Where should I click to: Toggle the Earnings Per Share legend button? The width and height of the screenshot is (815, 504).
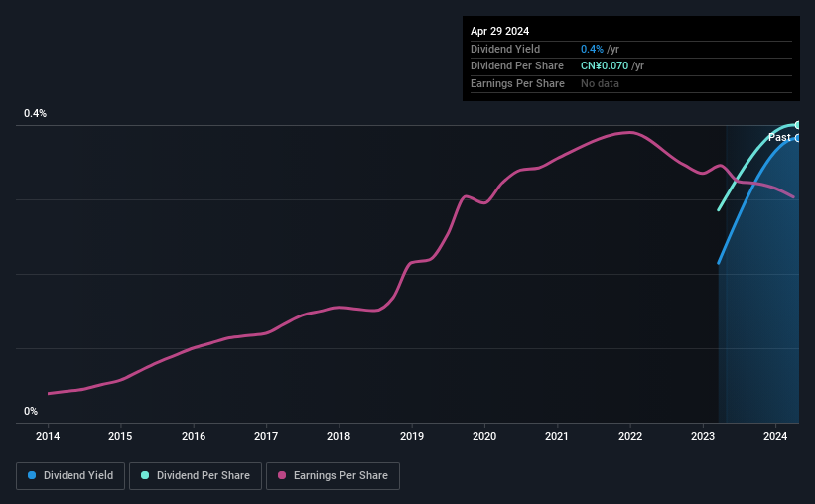point(333,475)
